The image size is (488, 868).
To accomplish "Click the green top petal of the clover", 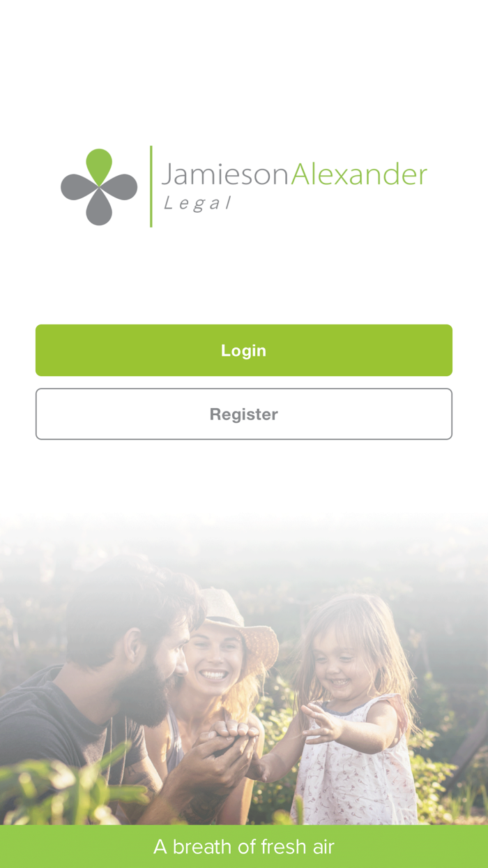I will [99, 166].
